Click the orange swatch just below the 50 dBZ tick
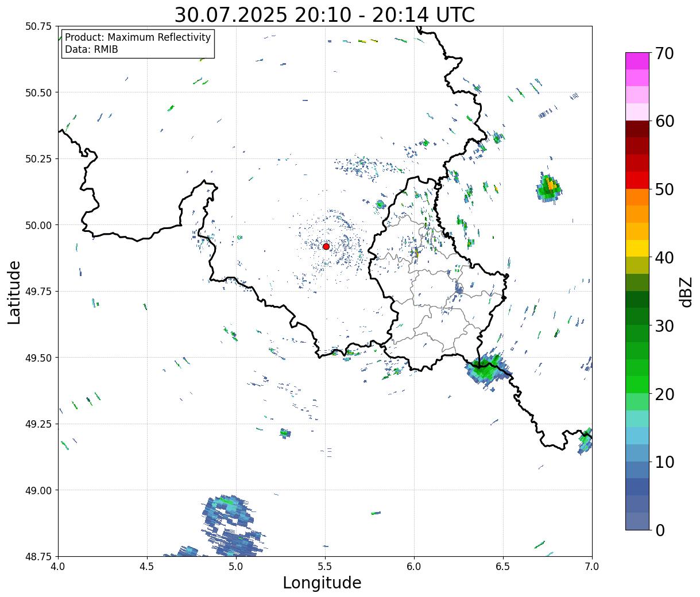This screenshot has width=700, height=597. coord(637,197)
